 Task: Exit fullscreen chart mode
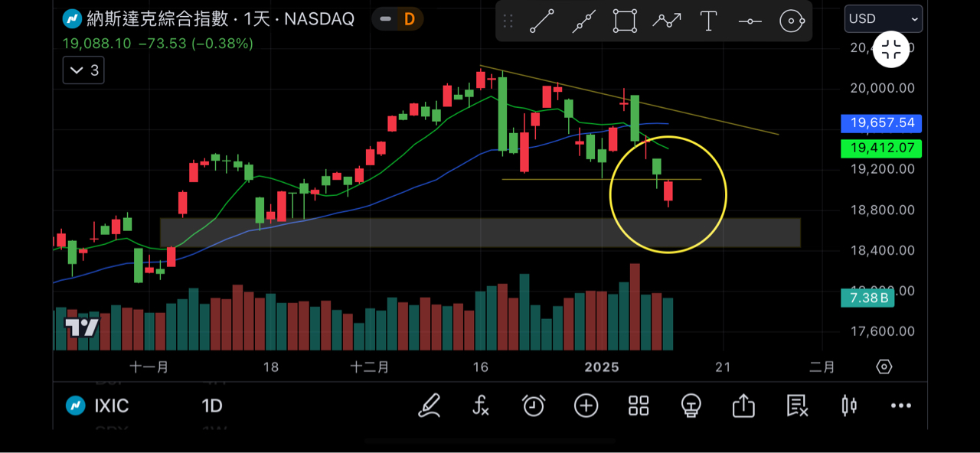[891, 51]
